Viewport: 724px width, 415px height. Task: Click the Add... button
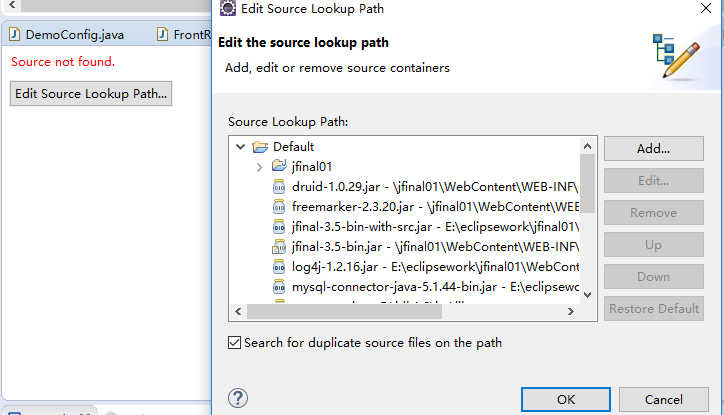coord(654,149)
